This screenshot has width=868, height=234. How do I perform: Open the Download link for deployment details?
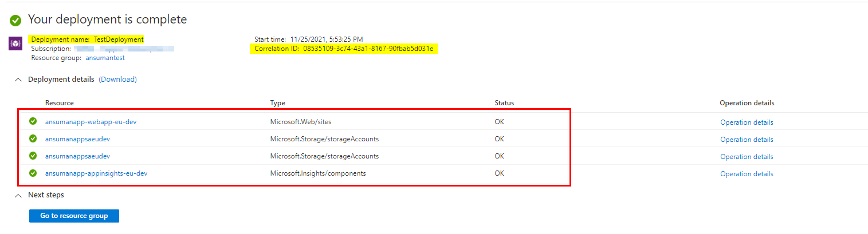pos(118,80)
